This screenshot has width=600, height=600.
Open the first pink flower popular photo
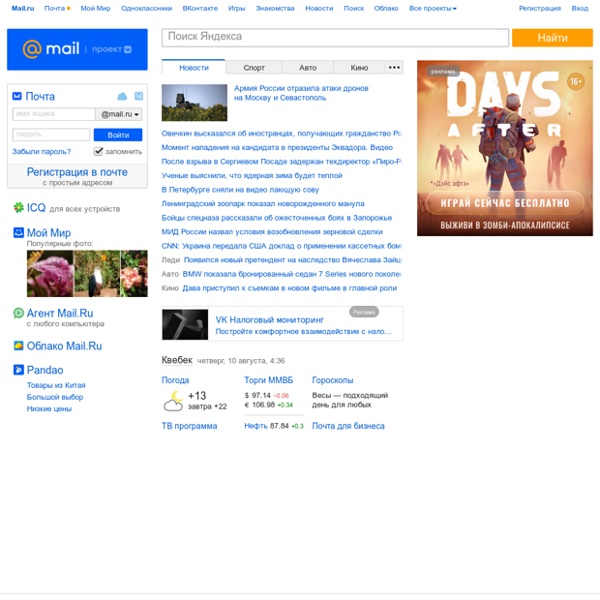[x=48, y=273]
